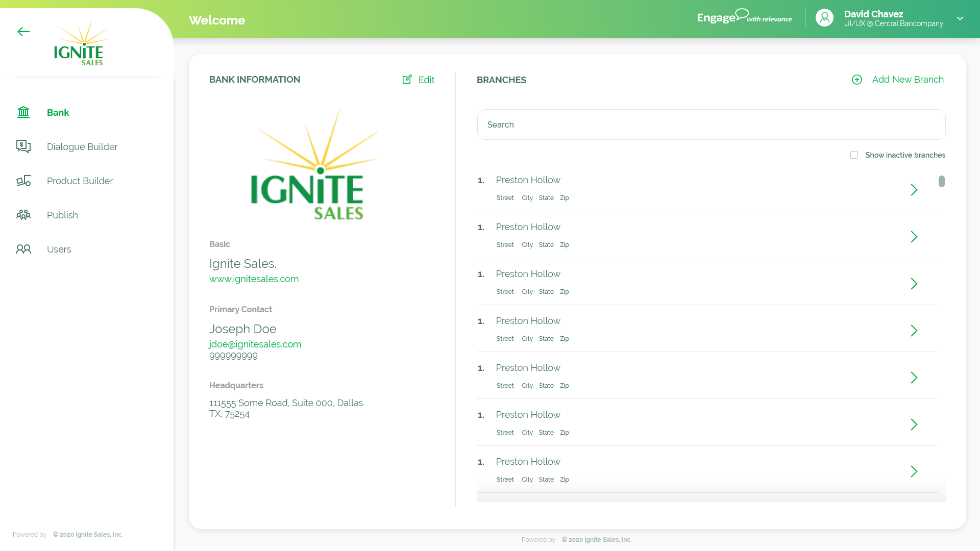Click the pencil Edit icon
This screenshot has width=980, height=551.
pyautogui.click(x=407, y=80)
